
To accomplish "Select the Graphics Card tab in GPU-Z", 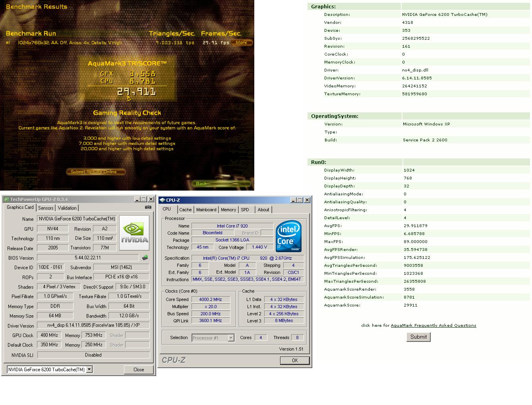I will coord(20,207).
